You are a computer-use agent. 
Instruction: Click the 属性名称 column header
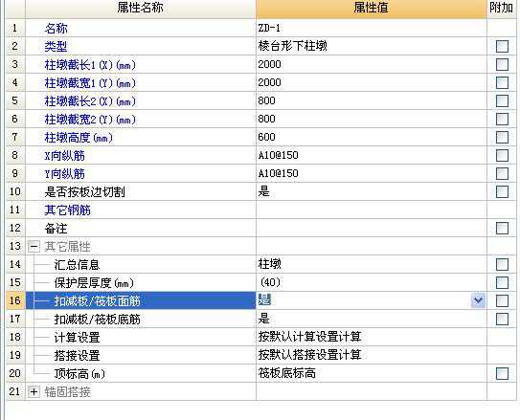[141, 9]
